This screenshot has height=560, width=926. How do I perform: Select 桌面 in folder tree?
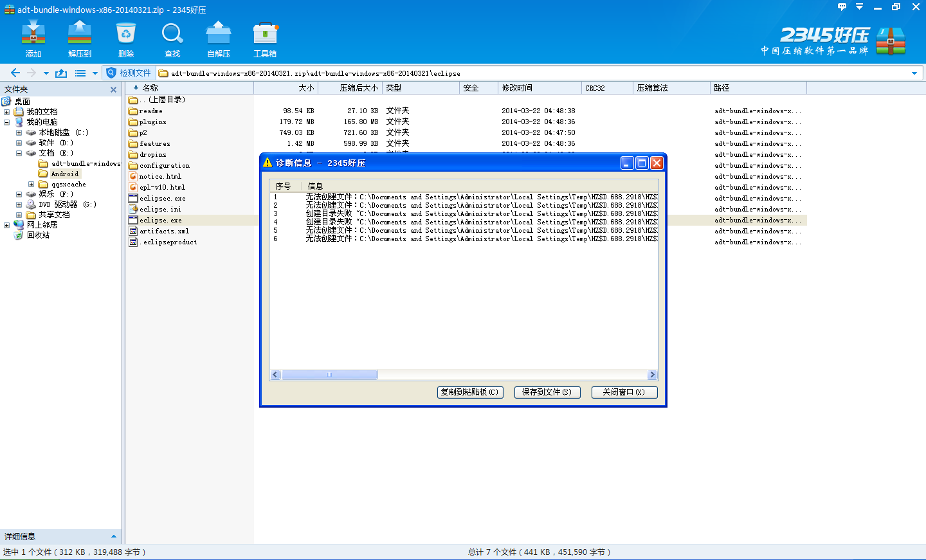coord(22,102)
